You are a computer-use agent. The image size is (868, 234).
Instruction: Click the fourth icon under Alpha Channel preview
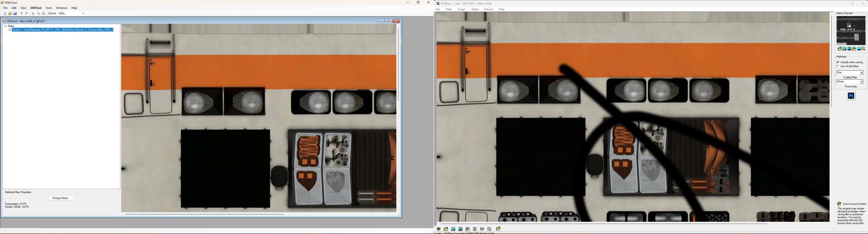(x=854, y=49)
